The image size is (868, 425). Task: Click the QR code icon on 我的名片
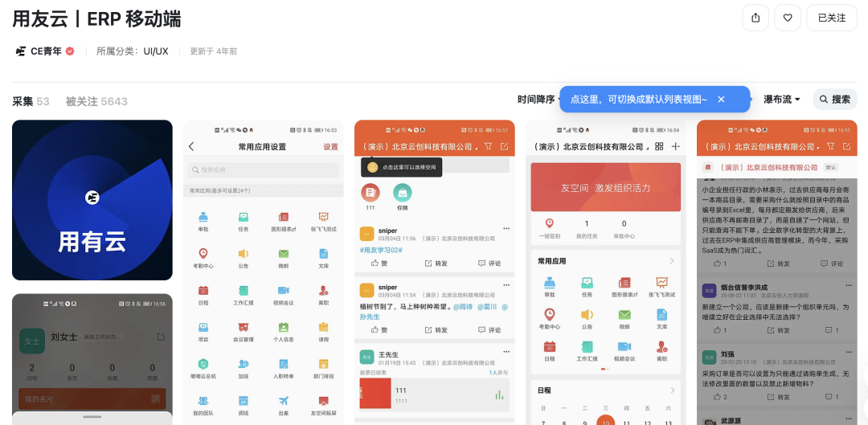(x=156, y=399)
